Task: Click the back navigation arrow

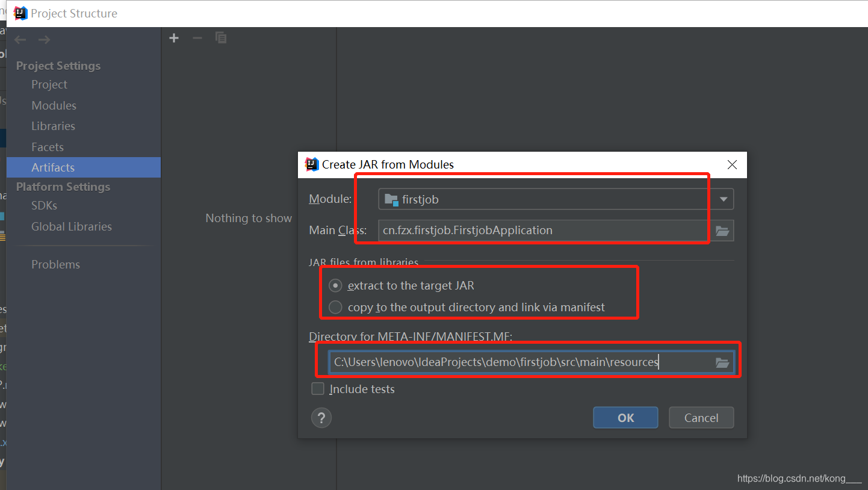Action: tap(20, 40)
